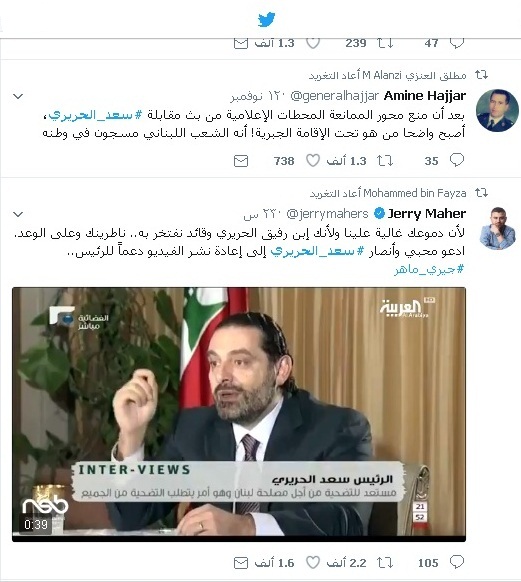
Task: Play the Saad Hariri interview video
Action: [x=239, y=414]
